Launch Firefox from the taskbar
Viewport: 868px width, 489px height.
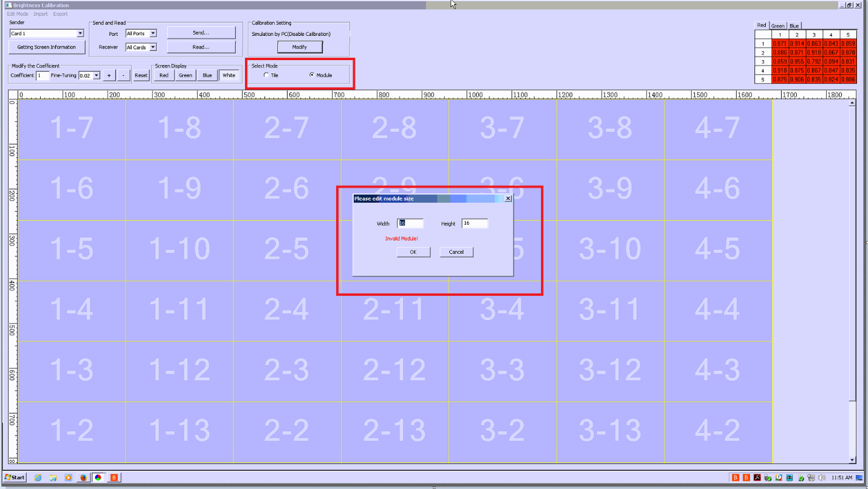83,477
